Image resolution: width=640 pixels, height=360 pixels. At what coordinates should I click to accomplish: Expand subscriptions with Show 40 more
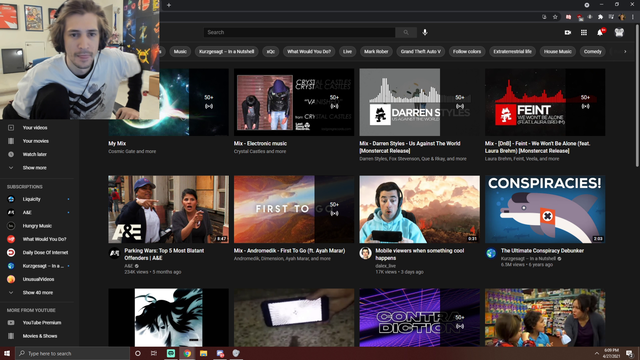[x=39, y=293]
